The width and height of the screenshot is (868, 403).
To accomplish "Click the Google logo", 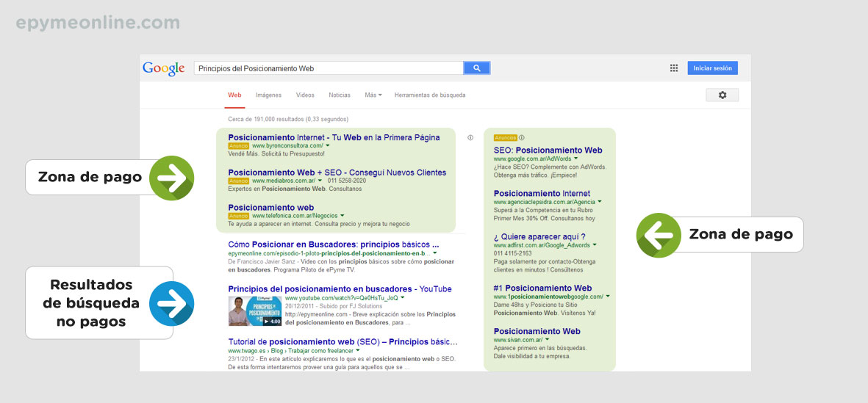I will point(163,68).
